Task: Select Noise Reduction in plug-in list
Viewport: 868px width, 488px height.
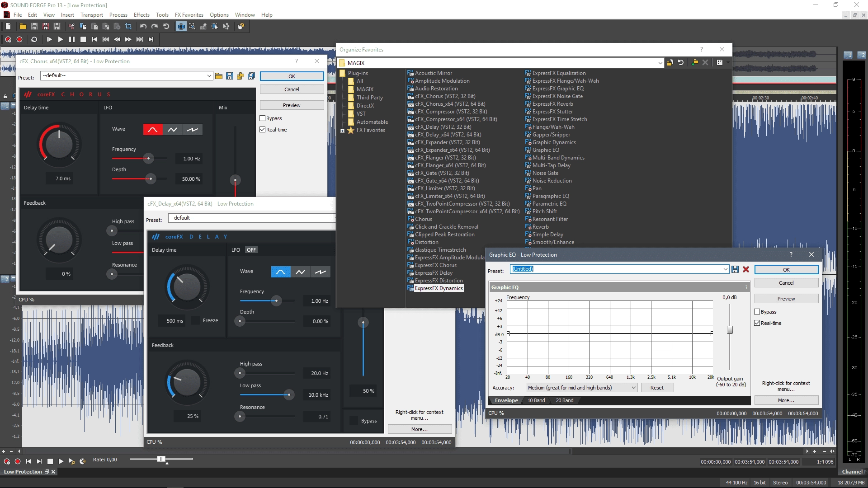Action: (x=552, y=181)
